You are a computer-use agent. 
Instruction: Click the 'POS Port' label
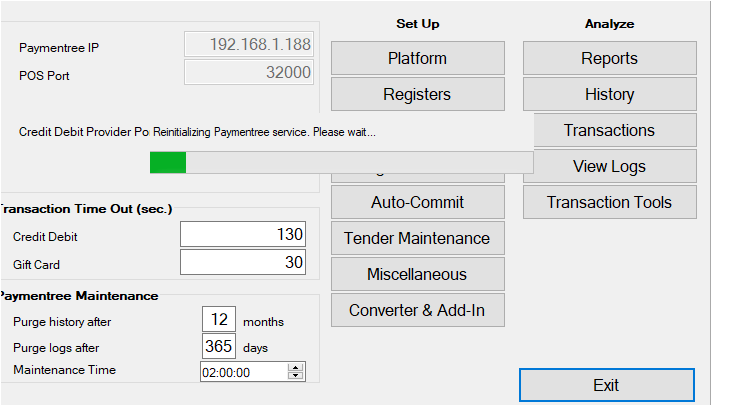pyautogui.click(x=44, y=76)
